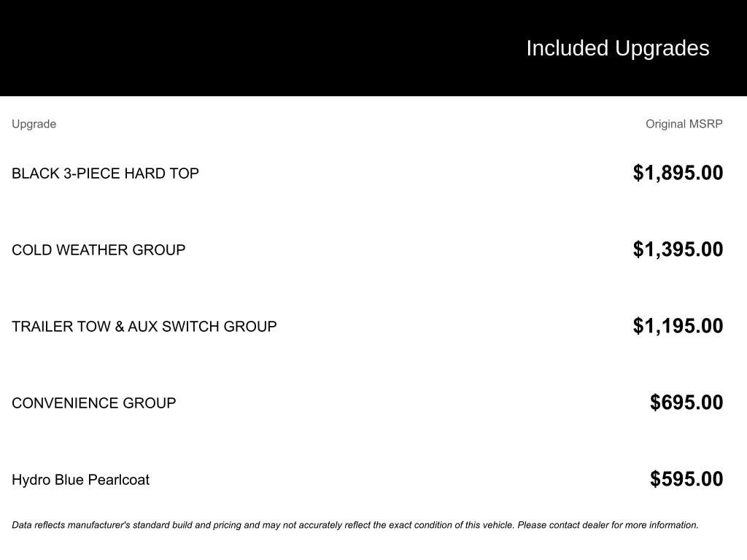Select TRAILER TOW & AUX SWITCH GROUP
This screenshot has width=747, height=560.
(x=144, y=327)
